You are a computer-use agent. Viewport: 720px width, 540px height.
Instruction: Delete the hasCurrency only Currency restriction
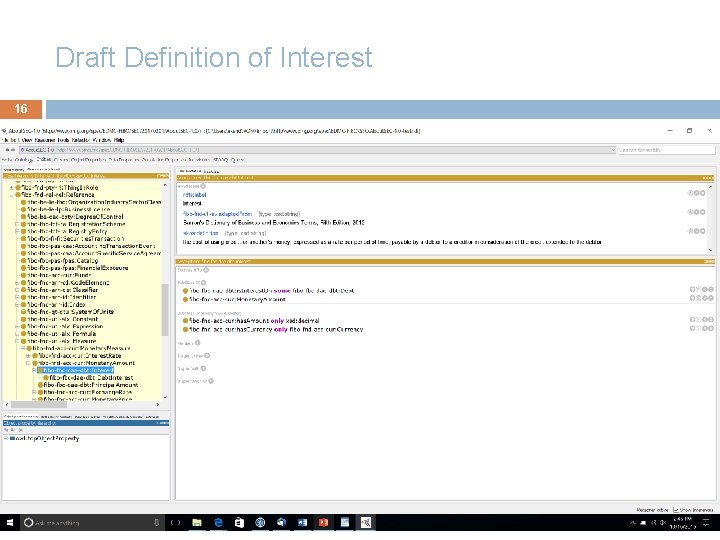pos(705,328)
